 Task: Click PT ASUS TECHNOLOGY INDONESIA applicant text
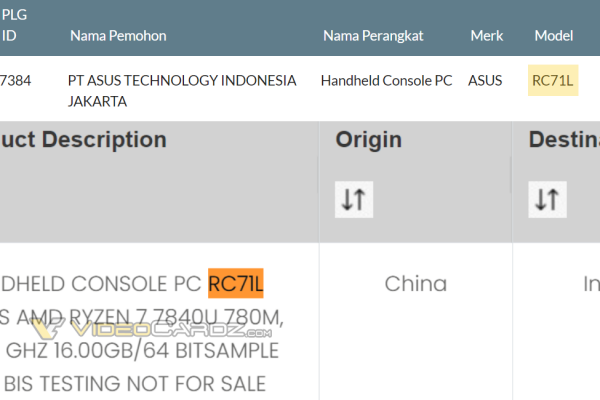coord(182,80)
